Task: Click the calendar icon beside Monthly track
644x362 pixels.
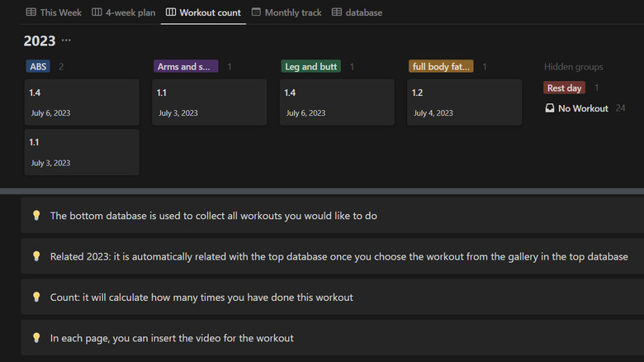Action: [x=257, y=12]
